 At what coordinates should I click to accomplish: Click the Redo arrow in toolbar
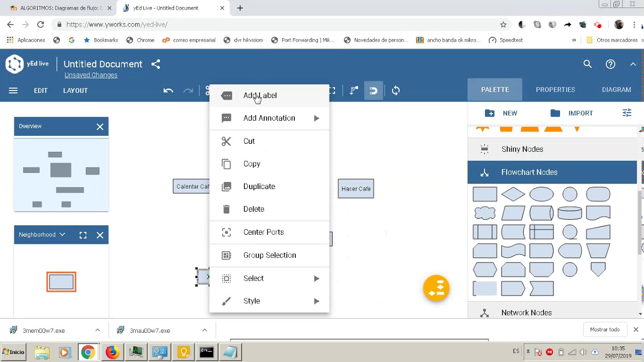(x=188, y=90)
